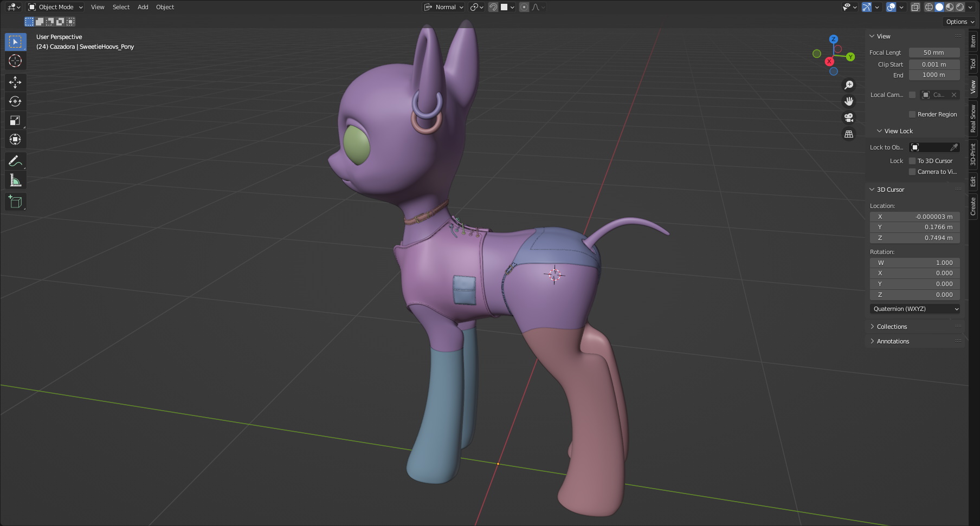Enable the Render Region checkbox
The height and width of the screenshot is (526, 980).
click(912, 114)
